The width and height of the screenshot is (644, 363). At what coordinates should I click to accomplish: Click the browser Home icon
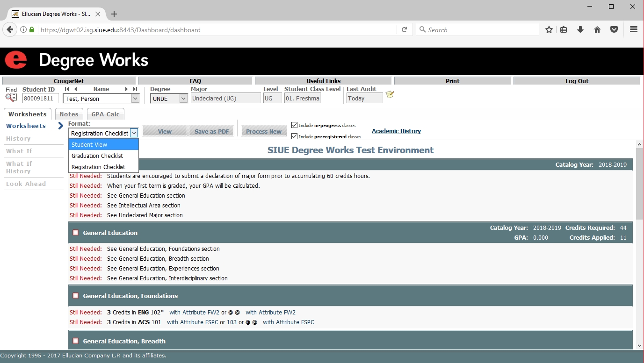click(597, 29)
